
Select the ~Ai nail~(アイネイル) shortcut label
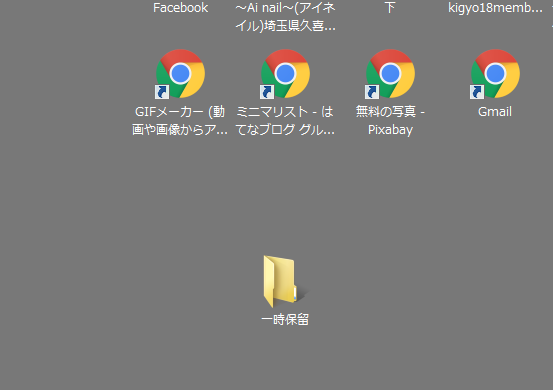[x=285, y=16]
